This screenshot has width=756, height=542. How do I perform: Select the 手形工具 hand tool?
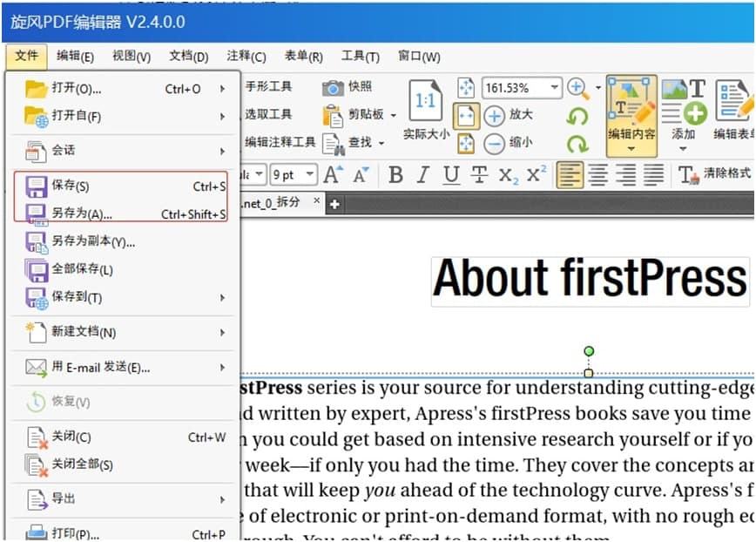click(268, 86)
